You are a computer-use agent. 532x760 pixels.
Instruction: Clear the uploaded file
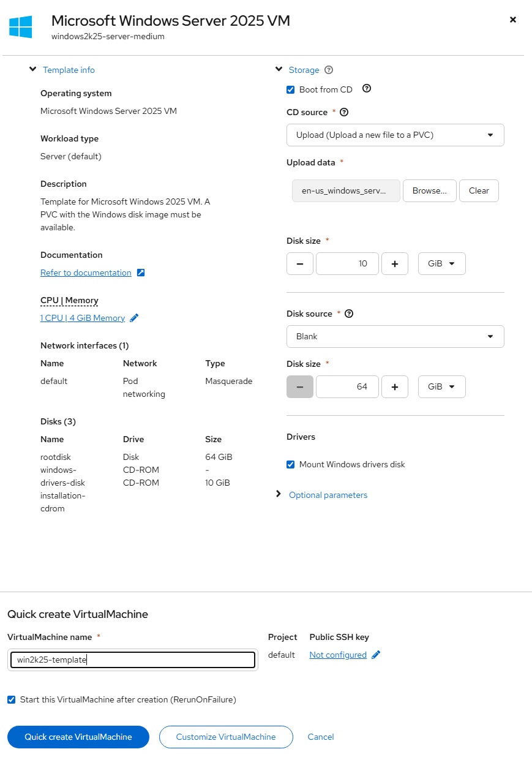[x=479, y=190]
